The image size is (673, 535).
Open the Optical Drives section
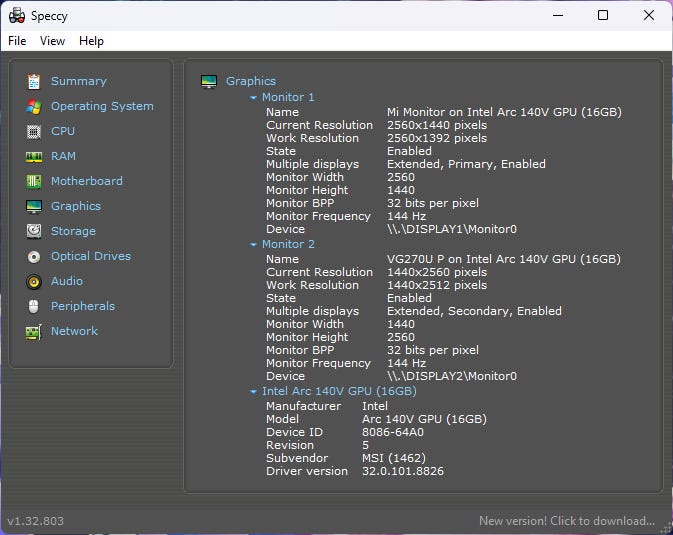pos(91,256)
